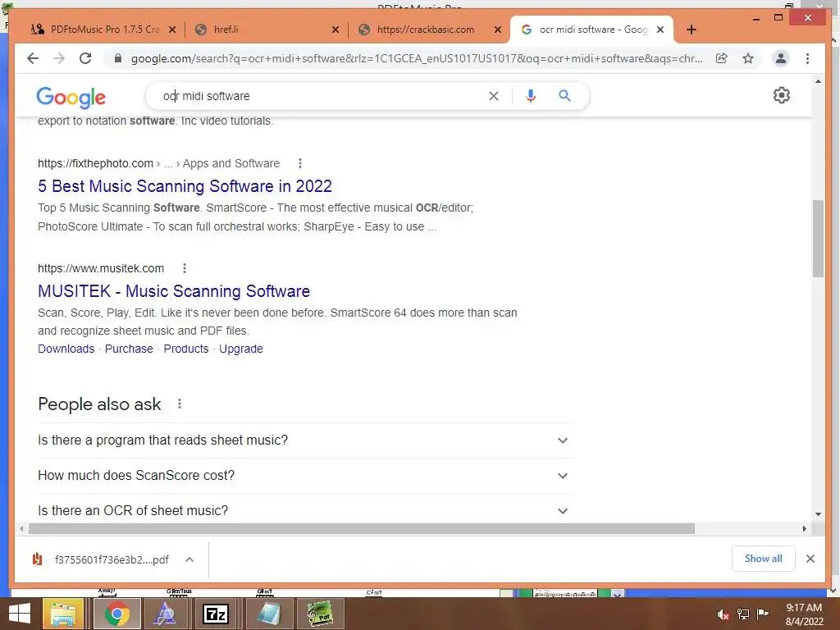
Task: Click the horizontal scrollbar thumb
Action: pos(362,529)
